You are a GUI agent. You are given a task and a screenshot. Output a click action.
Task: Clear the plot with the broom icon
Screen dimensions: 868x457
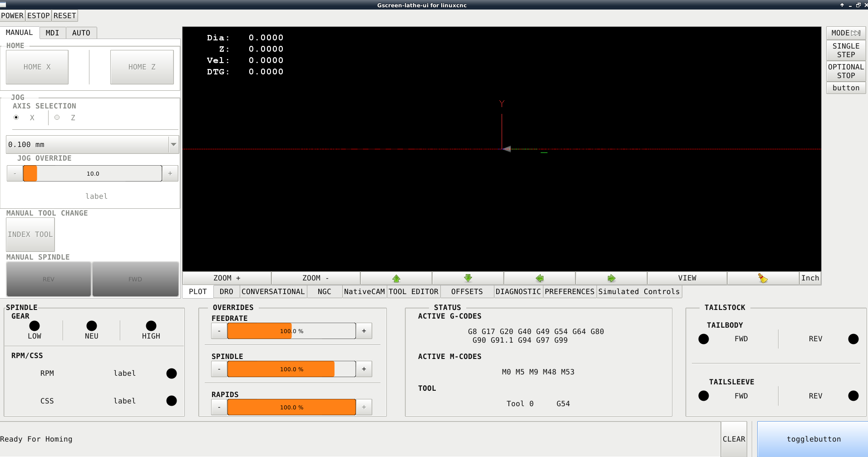point(763,278)
